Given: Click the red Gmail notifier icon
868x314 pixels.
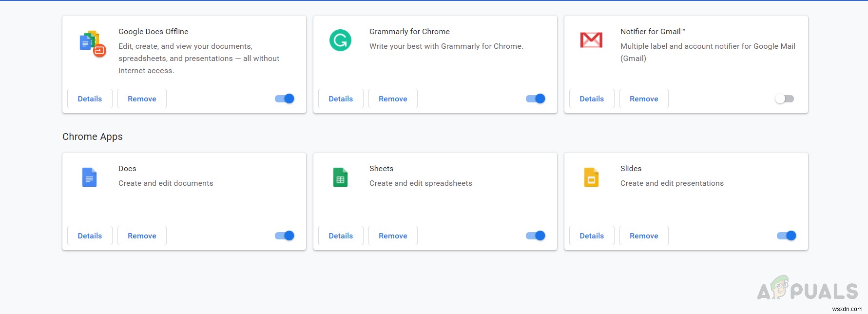Looking at the screenshot, I should click(591, 40).
